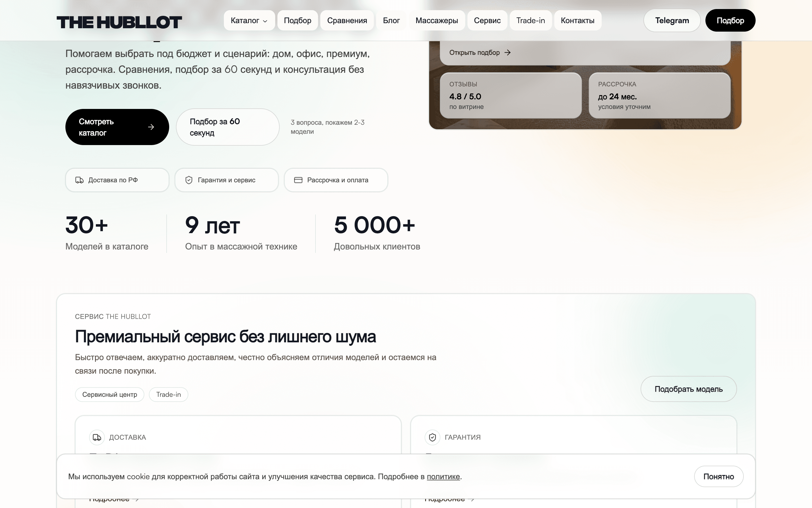Click Доставка по РФ chip
The height and width of the screenshot is (508, 812).
tap(117, 180)
